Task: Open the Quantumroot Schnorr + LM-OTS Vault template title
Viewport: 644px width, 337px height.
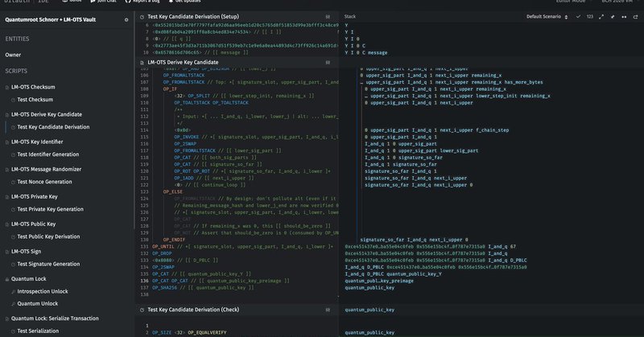Action: [x=50, y=19]
